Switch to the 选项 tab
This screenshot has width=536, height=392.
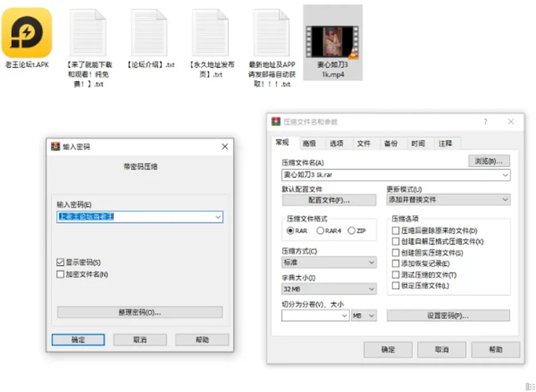click(337, 144)
